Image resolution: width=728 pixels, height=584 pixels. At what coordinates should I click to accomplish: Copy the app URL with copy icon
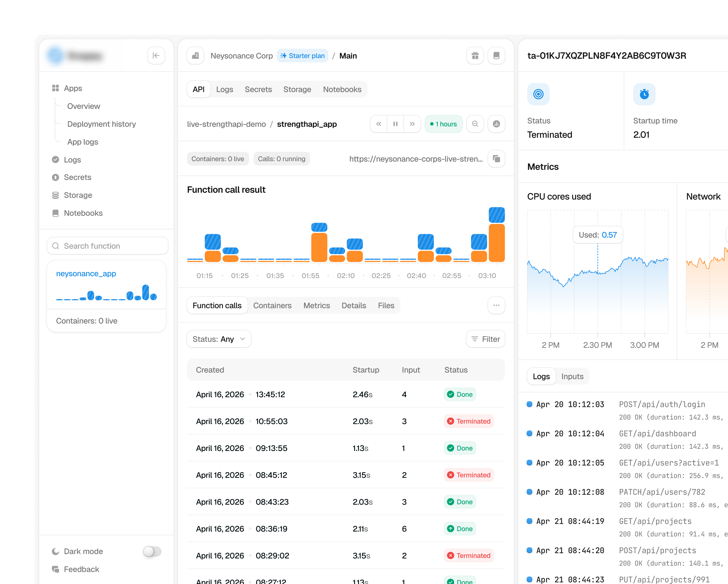[x=496, y=159]
